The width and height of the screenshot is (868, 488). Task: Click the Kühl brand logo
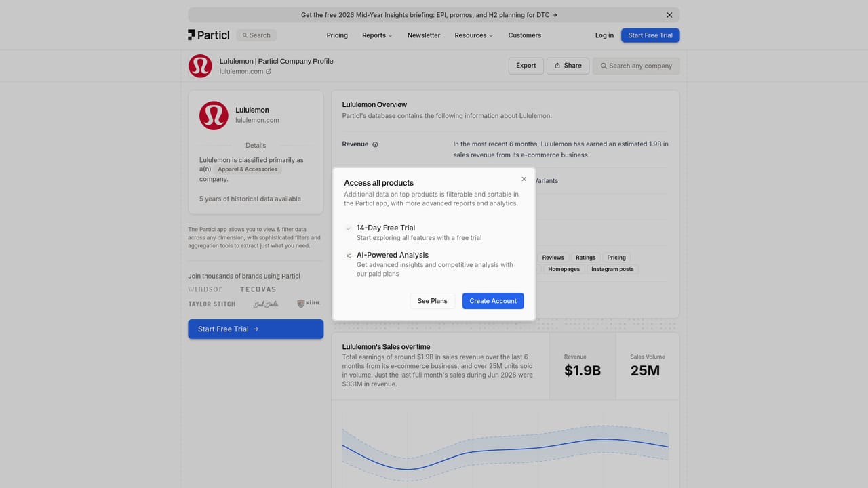pos(309,304)
